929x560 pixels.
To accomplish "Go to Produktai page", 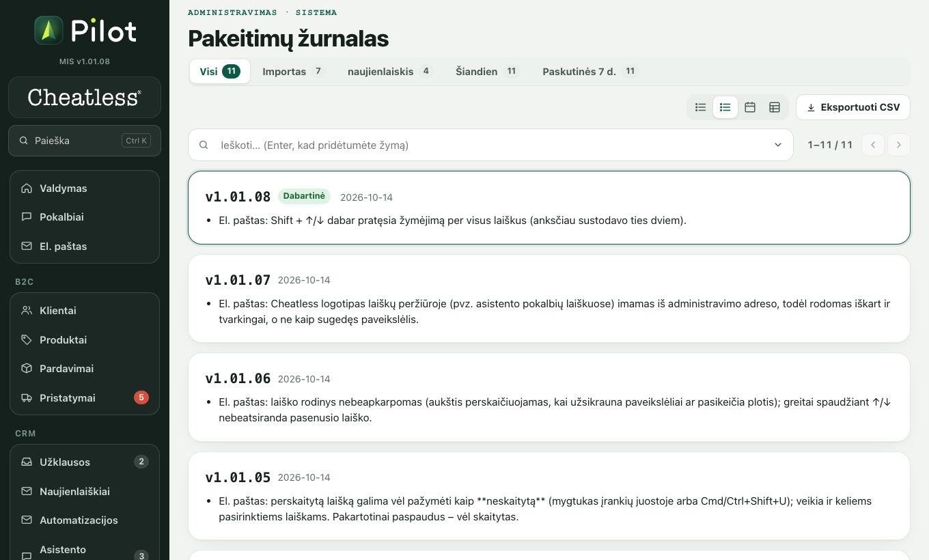I will (x=85, y=340).
